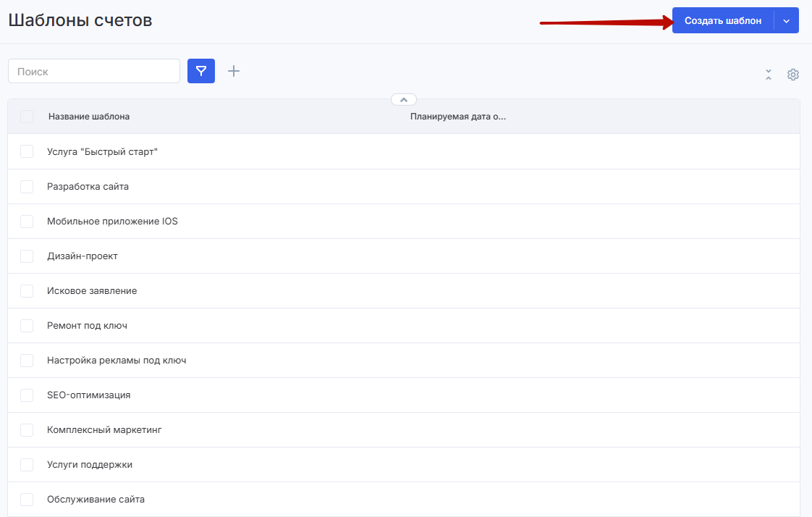Click the Планируемая дата column header
This screenshot has width=812, height=517.
pyautogui.click(x=457, y=117)
